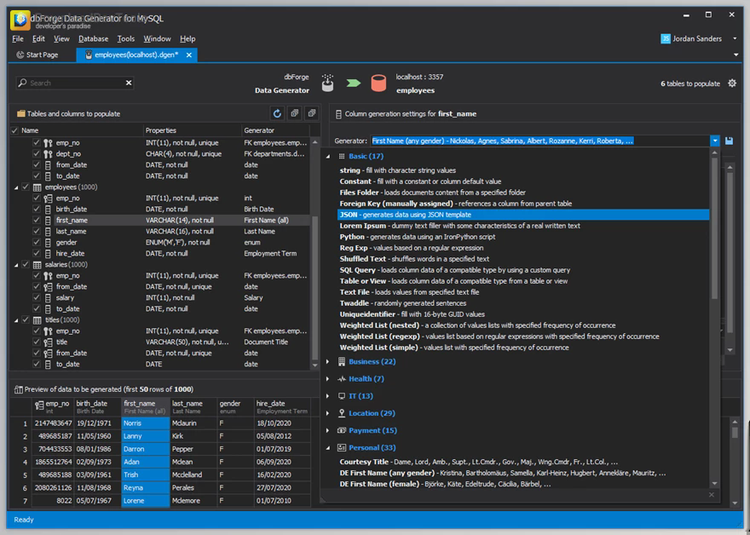The height and width of the screenshot is (535, 750).
Task: Open the Database menu
Action: (93, 39)
